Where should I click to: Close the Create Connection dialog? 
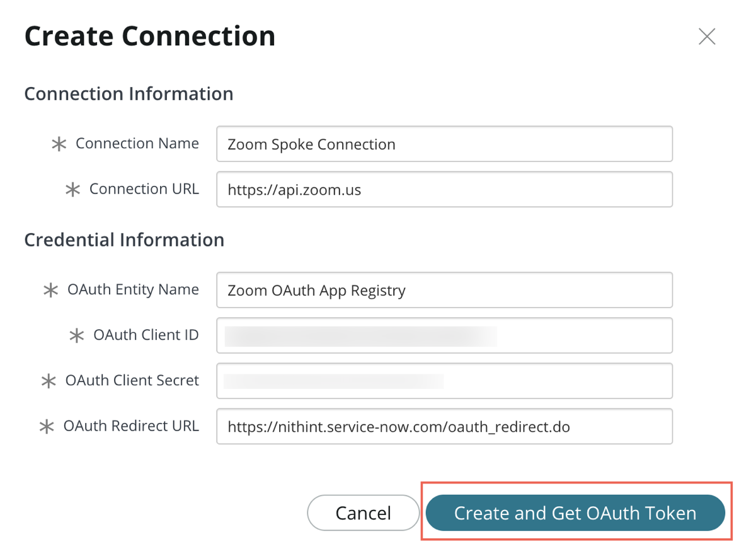tap(707, 37)
